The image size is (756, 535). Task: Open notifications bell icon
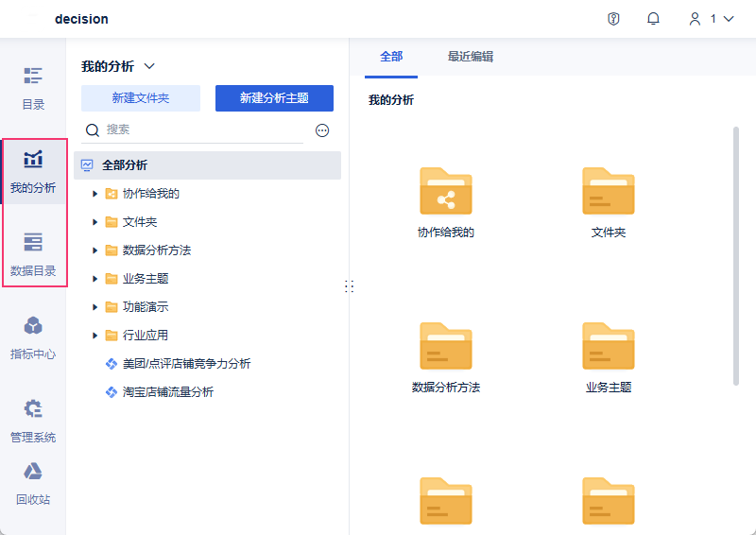653,19
